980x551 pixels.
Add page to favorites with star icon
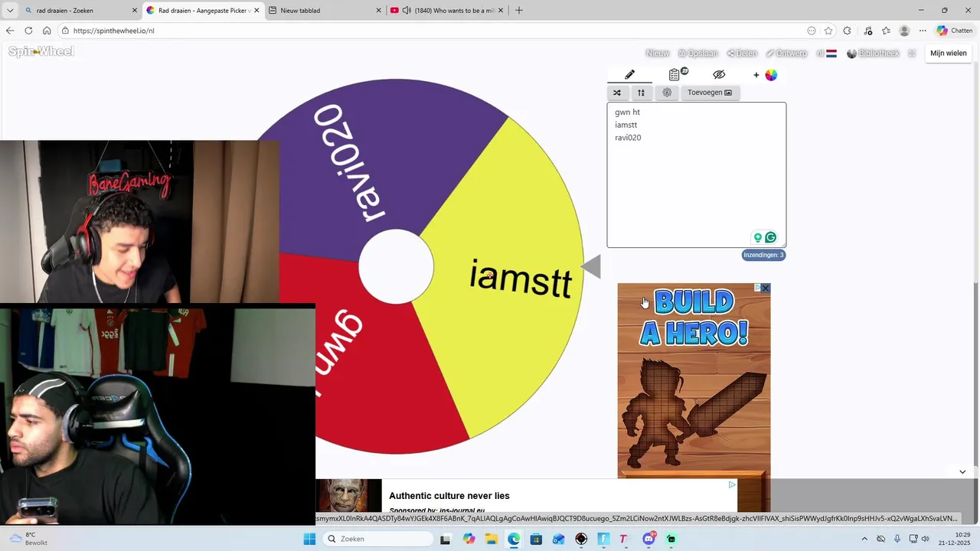click(x=828, y=31)
